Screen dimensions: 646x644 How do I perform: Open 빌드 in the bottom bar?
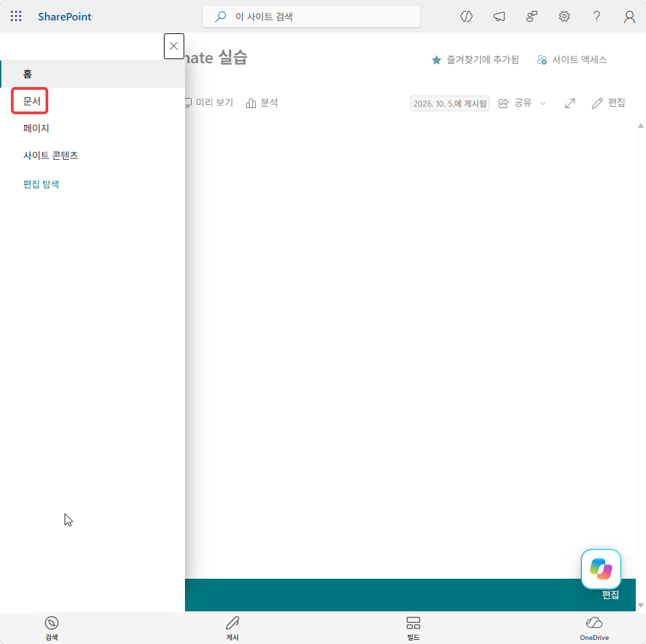(413, 628)
